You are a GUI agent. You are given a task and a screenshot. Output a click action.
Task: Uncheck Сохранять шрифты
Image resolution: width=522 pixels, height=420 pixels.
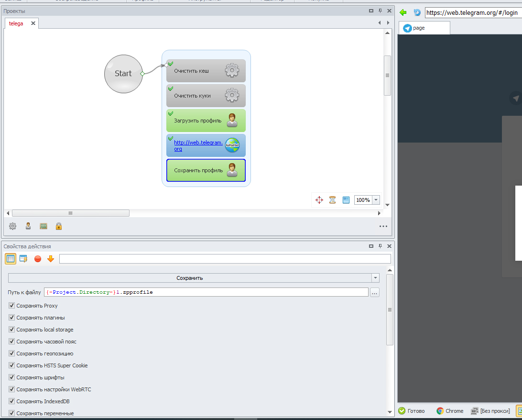(11, 377)
